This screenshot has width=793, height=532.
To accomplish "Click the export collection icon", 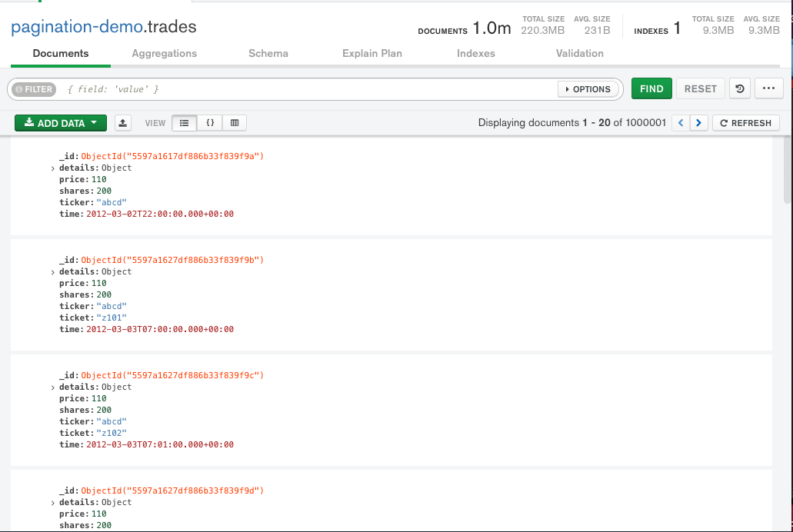I will [123, 123].
